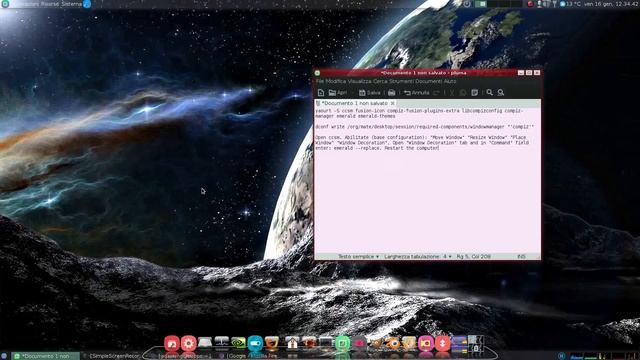Click the find magnifier icon in toolbar
Screen dimensions: 640x360
[489, 93]
